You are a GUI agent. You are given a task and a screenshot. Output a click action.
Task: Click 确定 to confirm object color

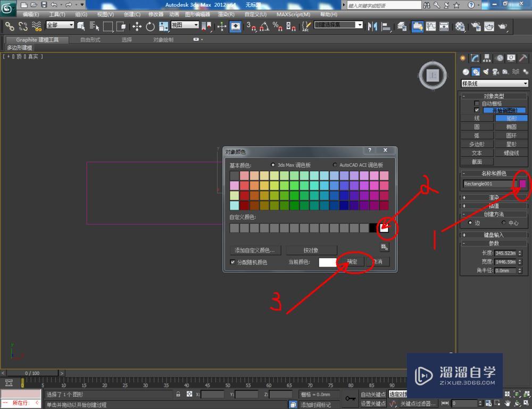click(x=352, y=262)
